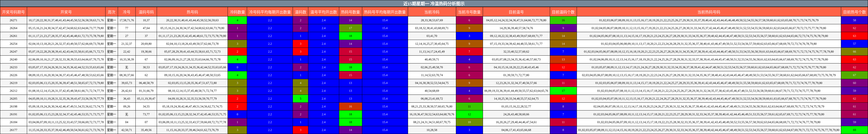
Task: Select period number 26205
Action: click(13, 99)
